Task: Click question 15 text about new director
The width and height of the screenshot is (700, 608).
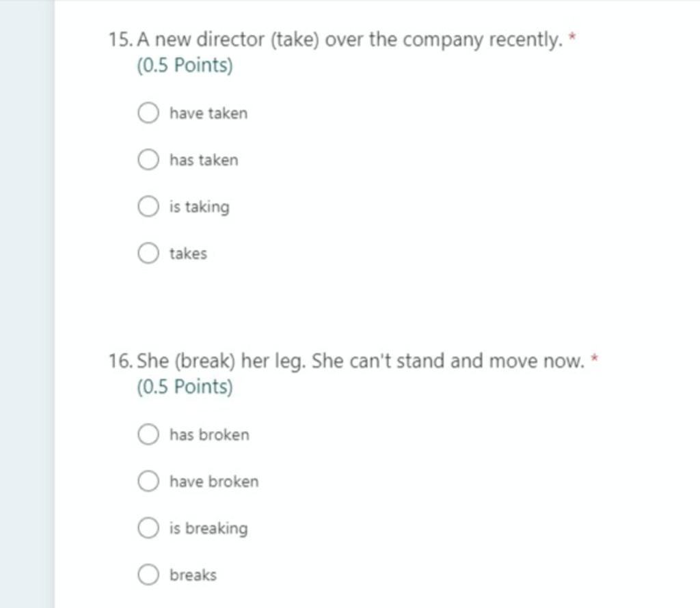Action: [349, 40]
